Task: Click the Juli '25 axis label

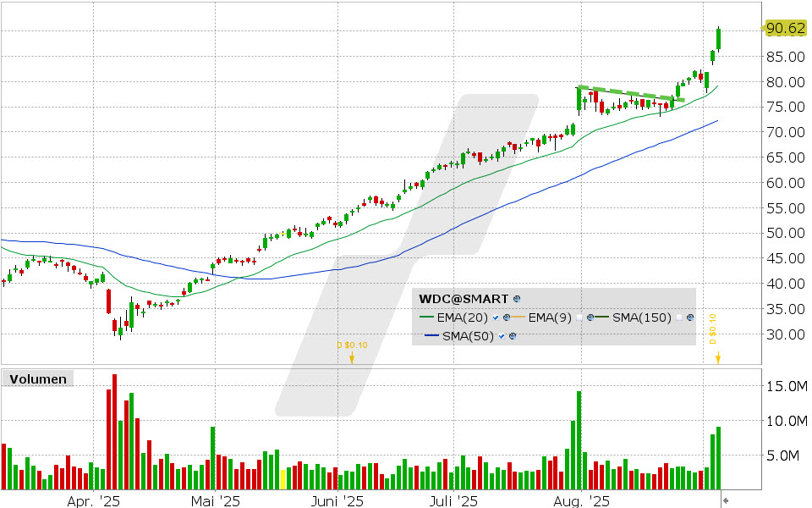Action: [453, 501]
